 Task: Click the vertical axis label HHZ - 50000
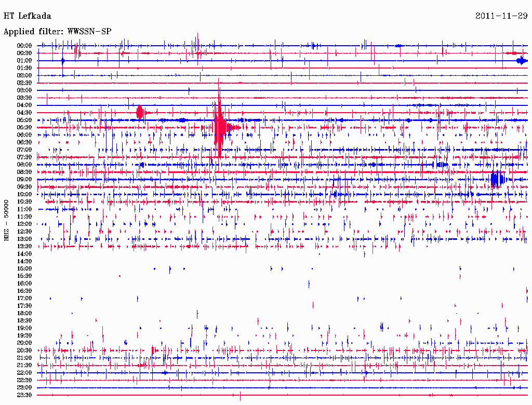click(x=6, y=220)
